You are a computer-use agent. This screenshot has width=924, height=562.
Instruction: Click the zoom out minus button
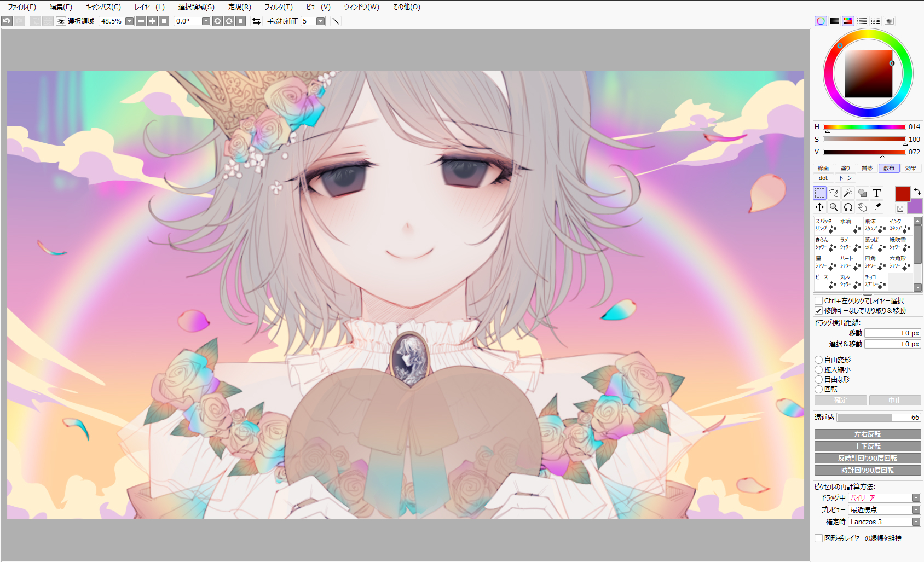click(x=141, y=21)
